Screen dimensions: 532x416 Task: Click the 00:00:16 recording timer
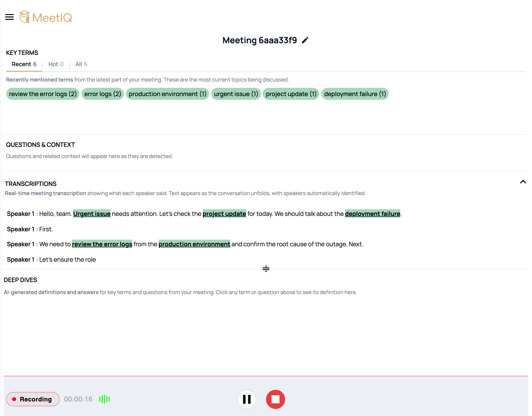pyautogui.click(x=78, y=399)
